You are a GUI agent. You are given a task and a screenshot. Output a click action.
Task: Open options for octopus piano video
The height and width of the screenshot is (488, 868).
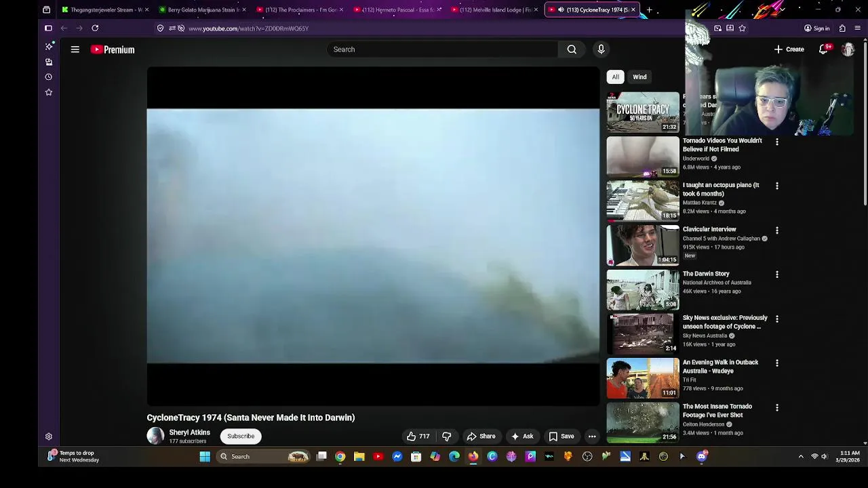pos(777,186)
